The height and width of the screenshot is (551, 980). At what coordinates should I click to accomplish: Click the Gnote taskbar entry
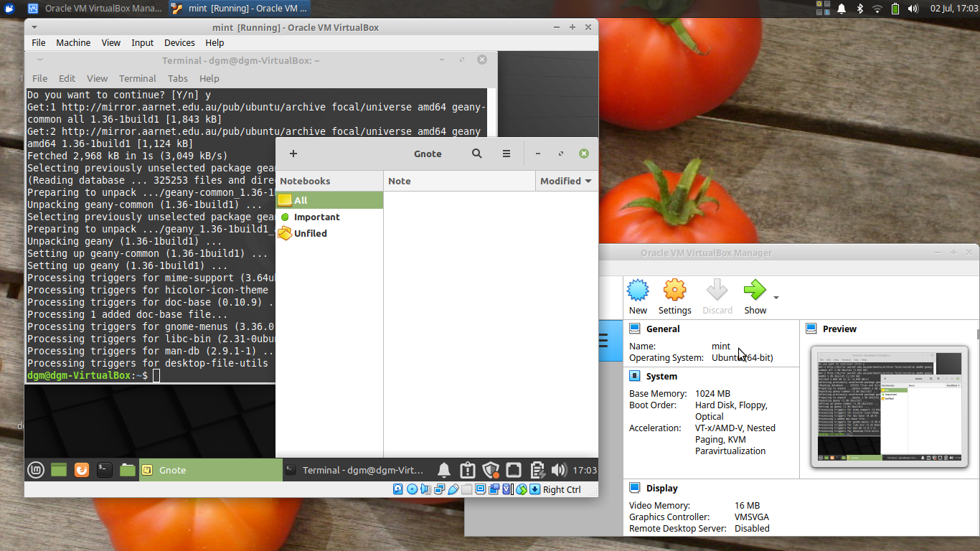tap(208, 470)
